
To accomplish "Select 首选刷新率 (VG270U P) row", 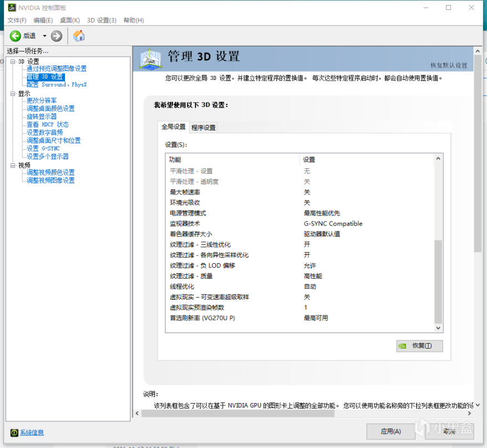I will pyautogui.click(x=300, y=318).
